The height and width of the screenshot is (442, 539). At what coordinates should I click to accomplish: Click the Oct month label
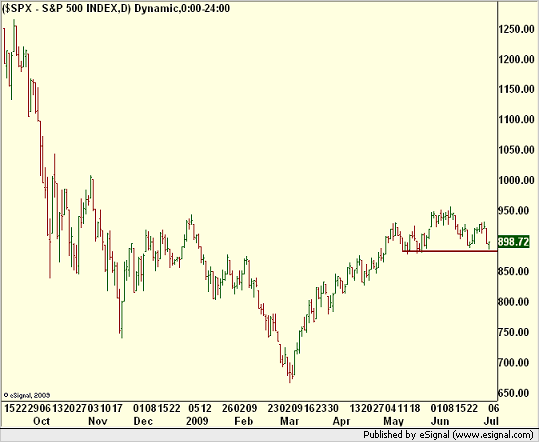pos(42,421)
